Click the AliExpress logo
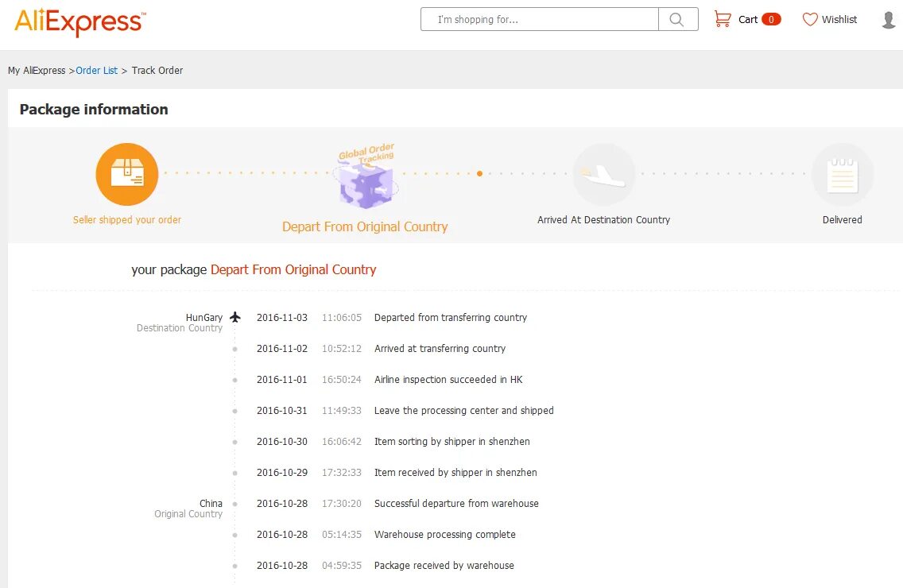The width and height of the screenshot is (903, 588). tap(80, 22)
